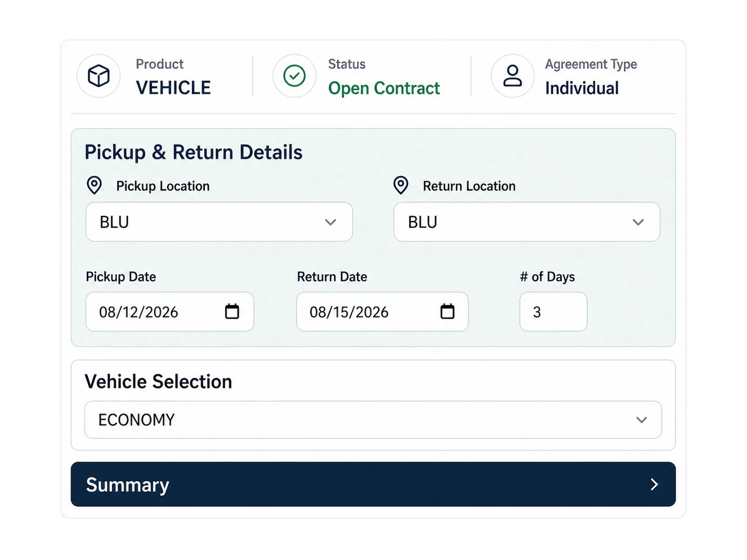The width and height of the screenshot is (747, 560).
Task: Open the Pickup Date calendar picker icon
Action: (232, 311)
